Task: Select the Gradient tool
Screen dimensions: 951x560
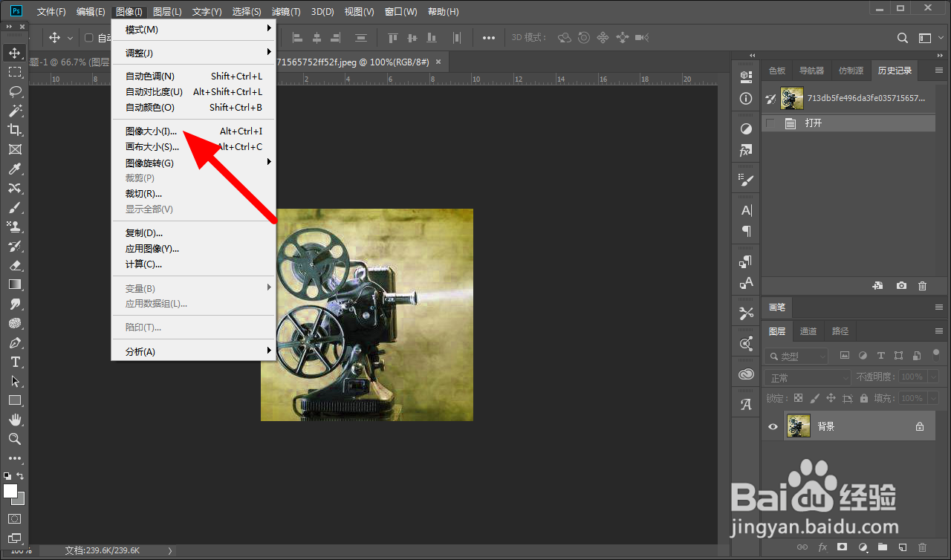Action: (x=15, y=284)
